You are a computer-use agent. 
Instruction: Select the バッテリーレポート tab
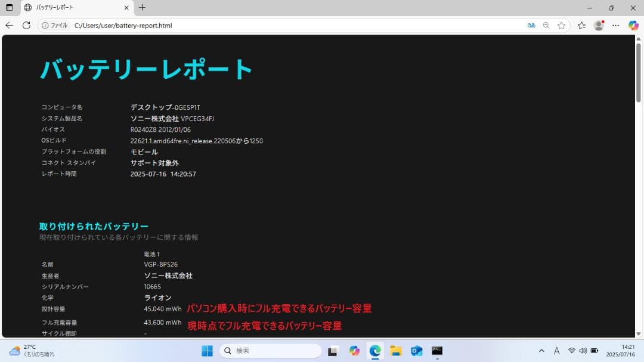tap(72, 8)
